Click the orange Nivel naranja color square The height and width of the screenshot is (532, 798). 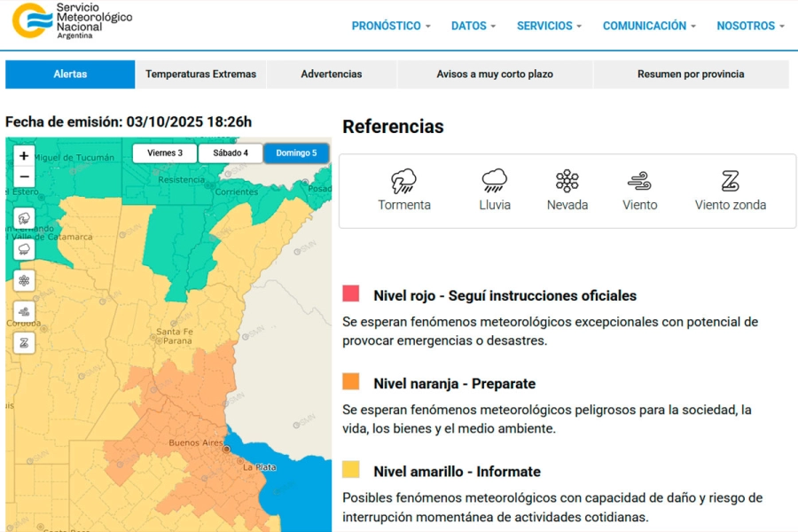click(351, 381)
